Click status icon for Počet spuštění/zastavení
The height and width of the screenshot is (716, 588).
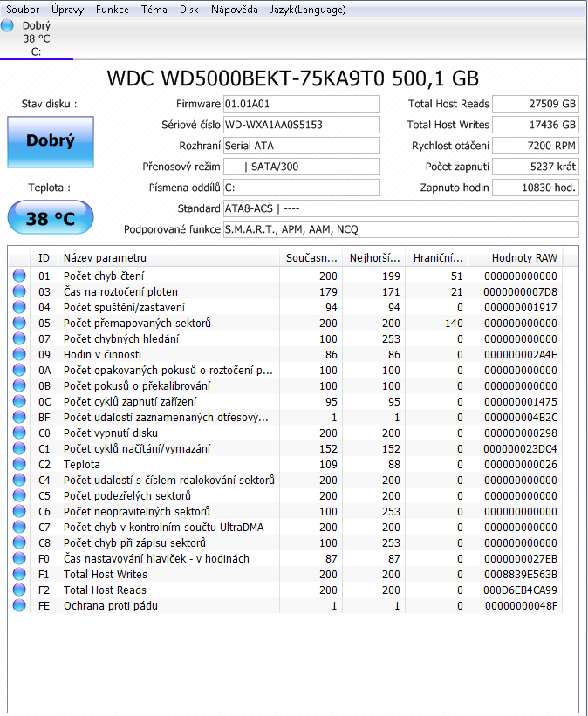pos(19,307)
